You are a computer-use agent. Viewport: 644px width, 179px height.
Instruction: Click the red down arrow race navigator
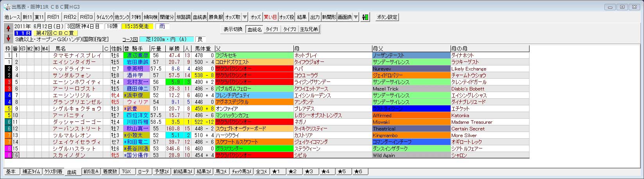(8, 38)
